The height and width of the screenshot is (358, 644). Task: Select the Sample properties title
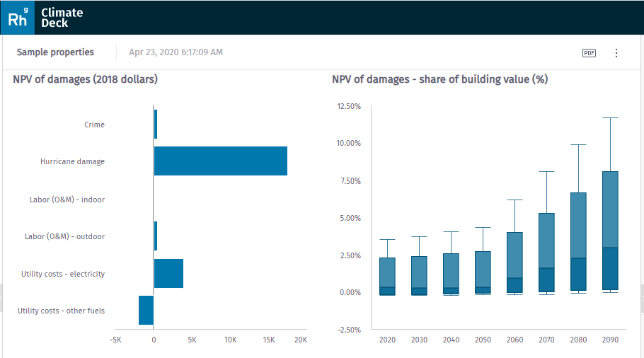pos(55,52)
